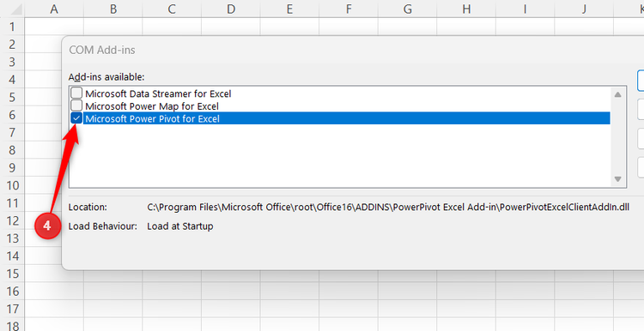Image resolution: width=644 pixels, height=331 pixels.
Task: Select row 16 header in the worksheet
Action: point(12,292)
